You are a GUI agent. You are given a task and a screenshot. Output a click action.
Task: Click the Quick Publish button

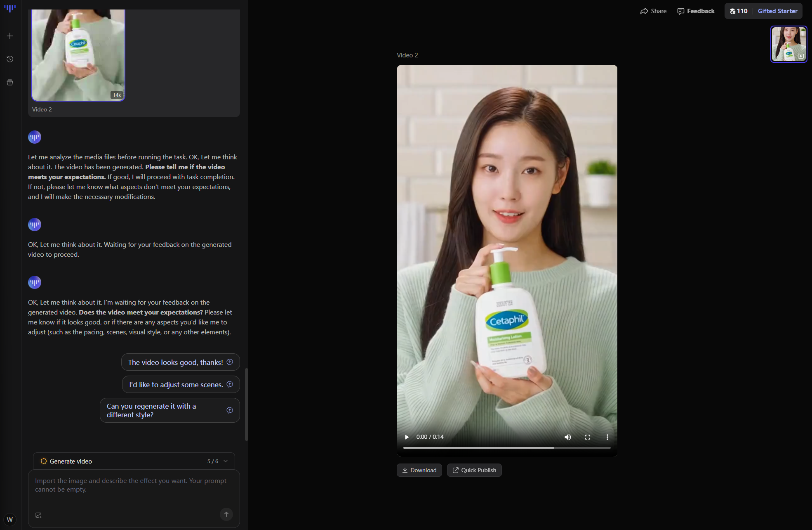tap(474, 470)
